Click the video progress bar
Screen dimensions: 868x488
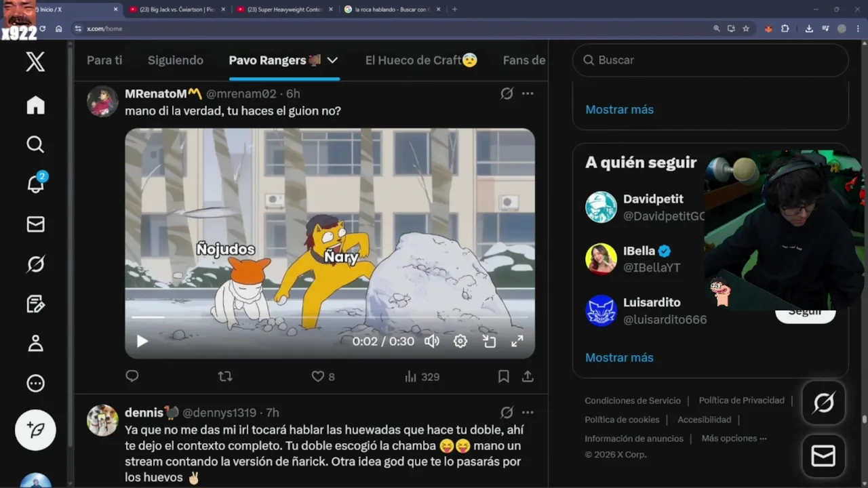coord(330,317)
